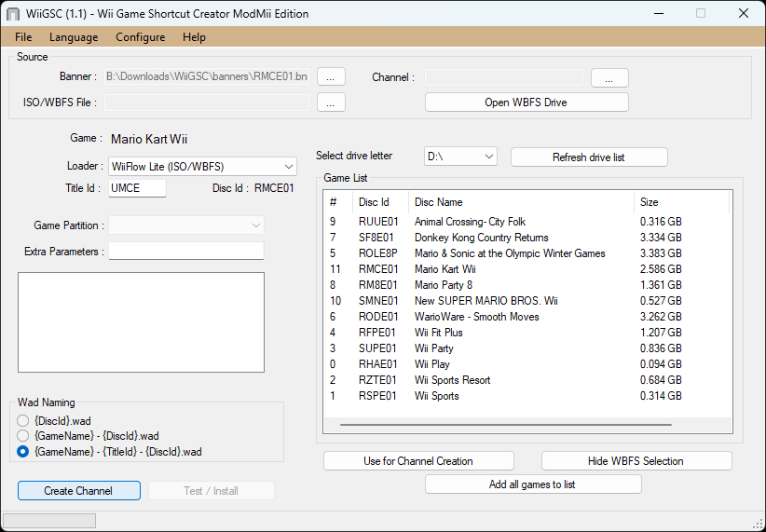Open the Help menu

[x=194, y=37]
